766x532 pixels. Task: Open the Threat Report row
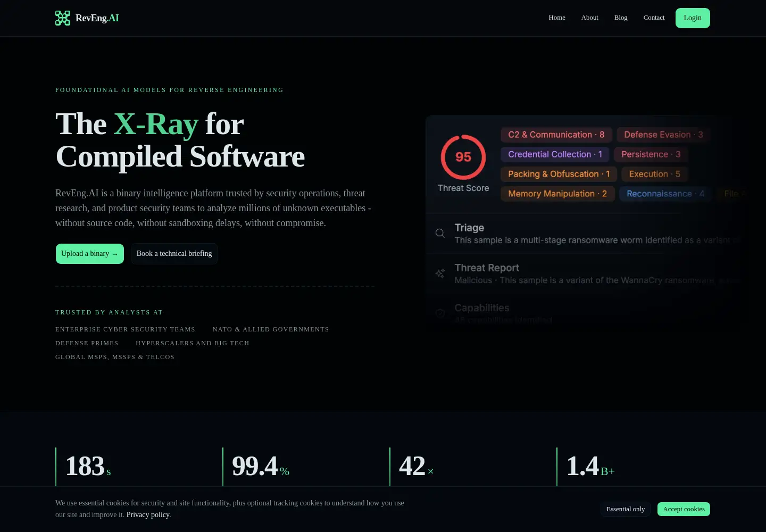click(x=585, y=273)
